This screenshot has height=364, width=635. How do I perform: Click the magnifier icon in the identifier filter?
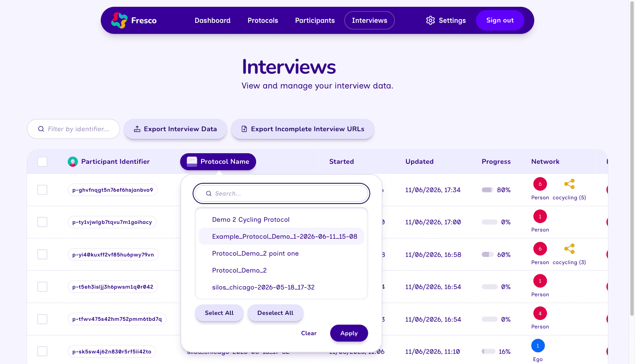coord(41,129)
